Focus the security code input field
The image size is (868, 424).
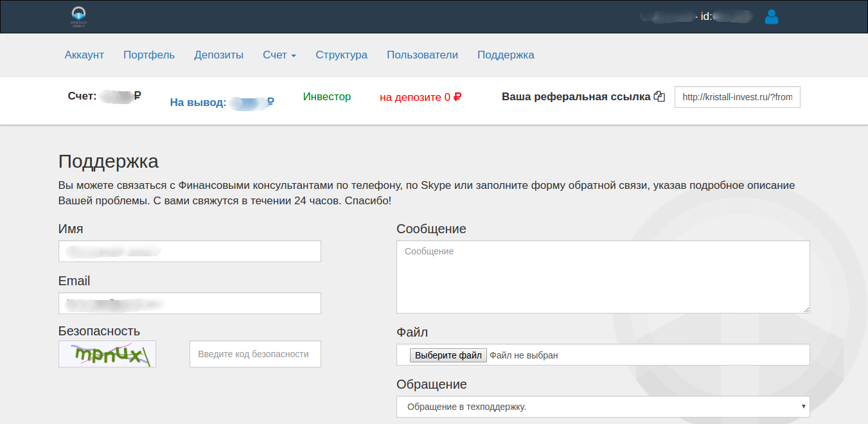[x=255, y=354]
